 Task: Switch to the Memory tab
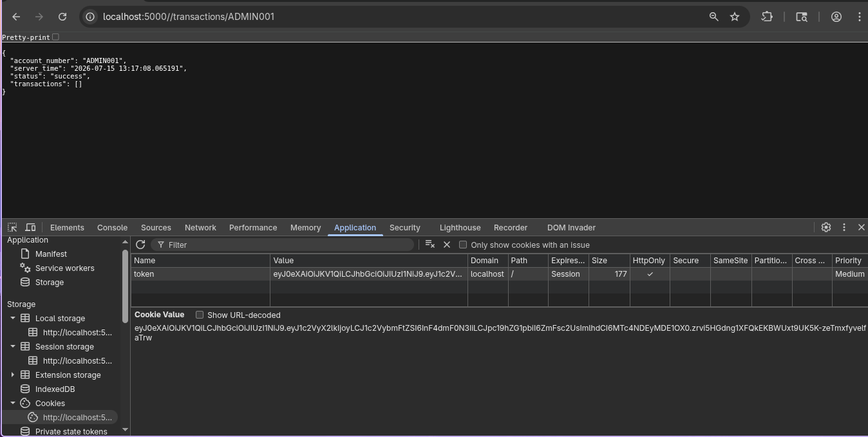pyautogui.click(x=305, y=227)
